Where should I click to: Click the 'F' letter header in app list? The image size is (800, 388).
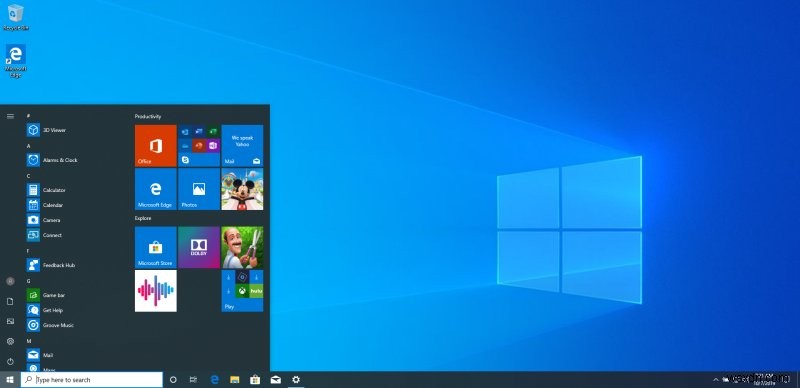tap(29, 251)
